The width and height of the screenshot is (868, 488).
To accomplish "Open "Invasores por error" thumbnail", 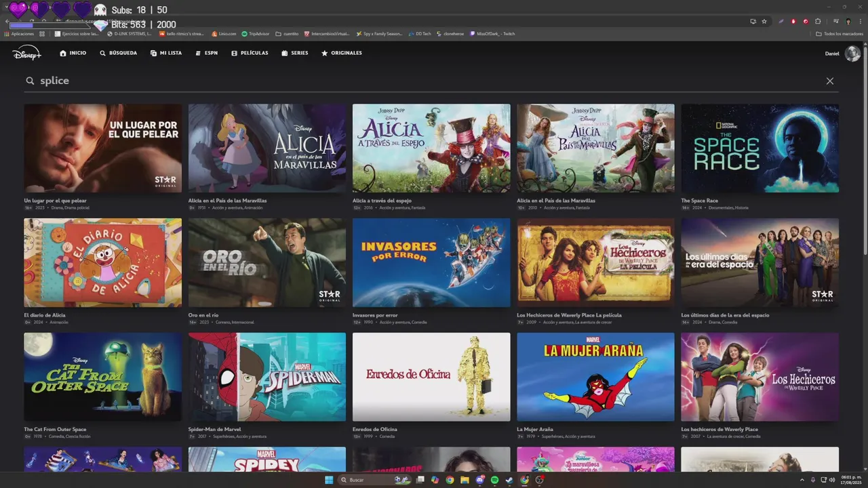I will (x=431, y=262).
